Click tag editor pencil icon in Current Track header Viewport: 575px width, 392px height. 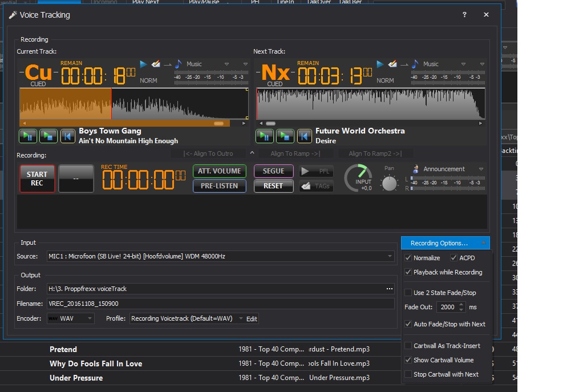point(156,64)
